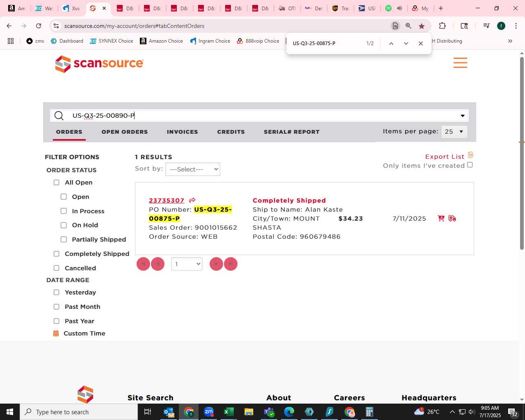The height and width of the screenshot is (420, 525).
Task: Expand more bookmarks chevron
Action: pos(510,41)
